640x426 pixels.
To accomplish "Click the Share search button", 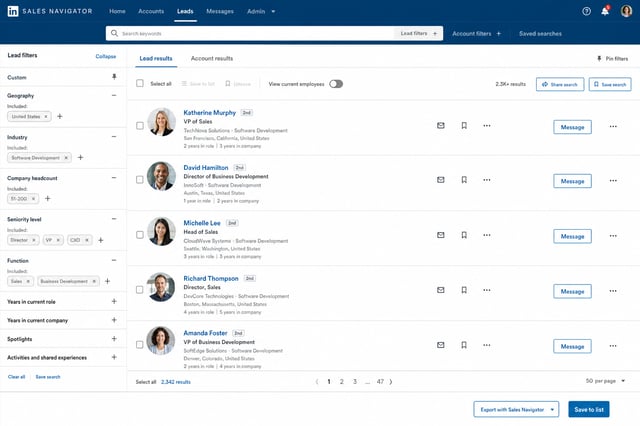I will (560, 84).
